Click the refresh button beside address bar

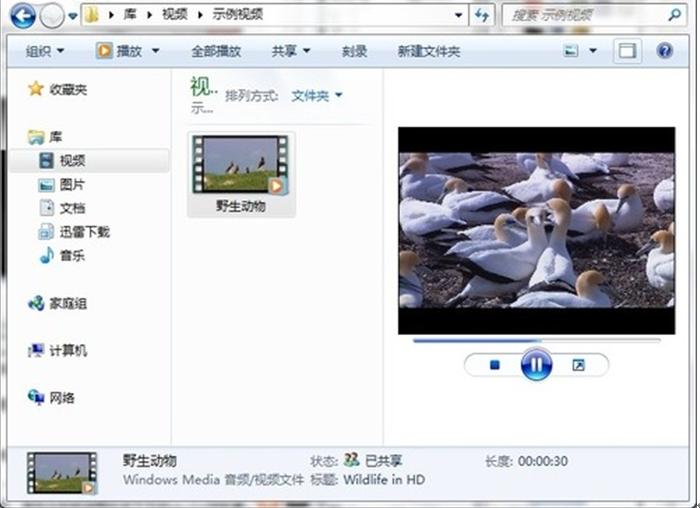point(483,16)
